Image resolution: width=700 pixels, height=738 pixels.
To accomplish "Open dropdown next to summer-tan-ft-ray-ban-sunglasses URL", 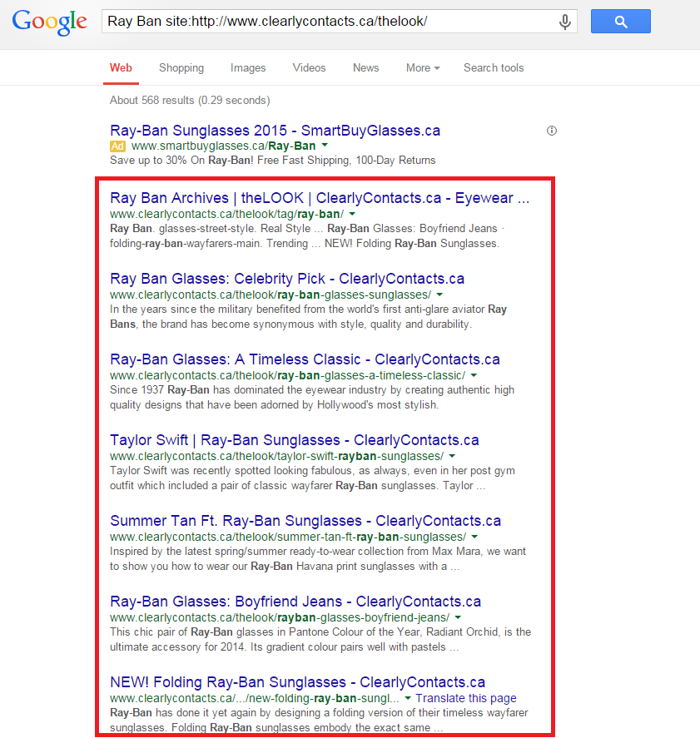I will 474,537.
